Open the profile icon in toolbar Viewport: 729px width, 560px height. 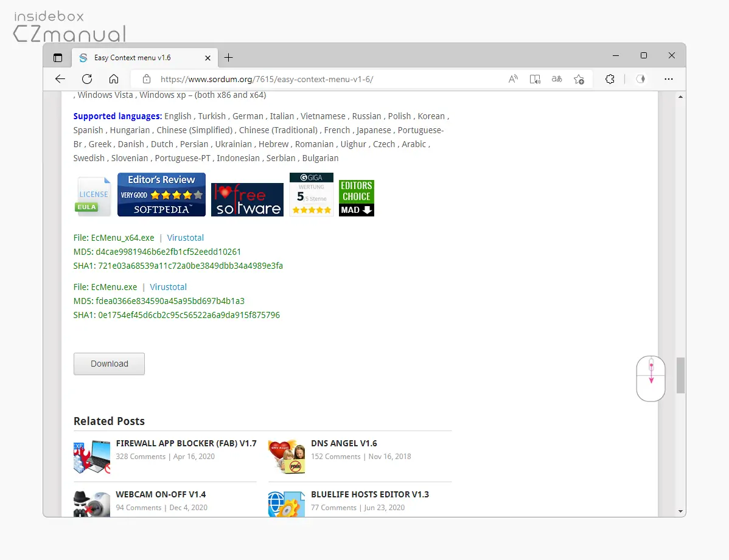click(641, 79)
